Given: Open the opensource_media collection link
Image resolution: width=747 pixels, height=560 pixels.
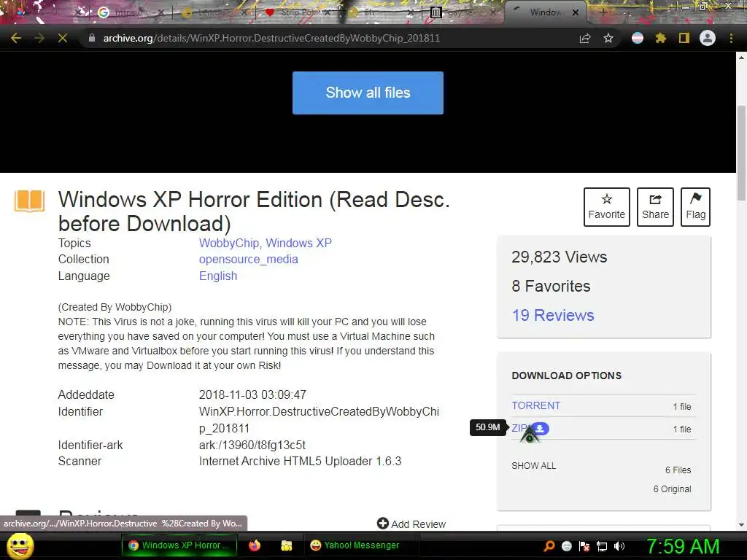Looking at the screenshot, I should coord(249,260).
